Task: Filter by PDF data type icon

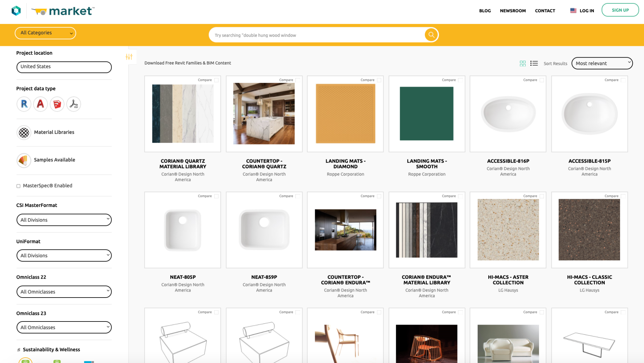Action: pos(74,104)
